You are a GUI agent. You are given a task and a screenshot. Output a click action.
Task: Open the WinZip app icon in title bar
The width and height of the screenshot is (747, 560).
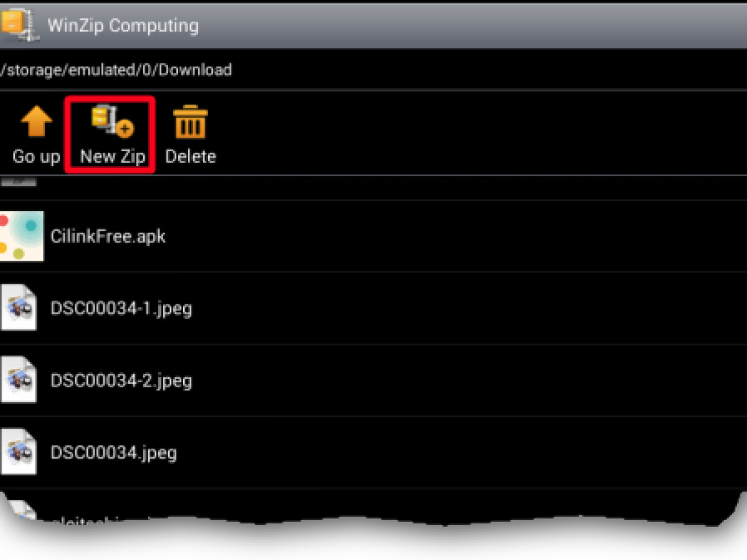click(15, 24)
